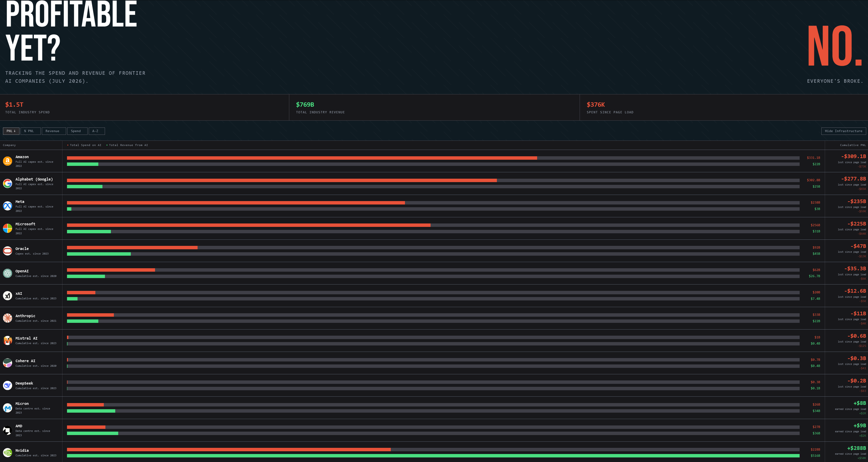Image resolution: width=868 pixels, height=462 pixels.
Task: Click the $376K spent since page load
Action: coord(596,105)
